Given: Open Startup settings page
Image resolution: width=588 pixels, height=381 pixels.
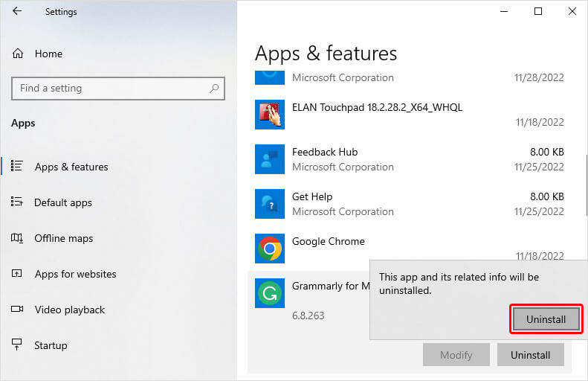Looking at the screenshot, I should click(51, 345).
